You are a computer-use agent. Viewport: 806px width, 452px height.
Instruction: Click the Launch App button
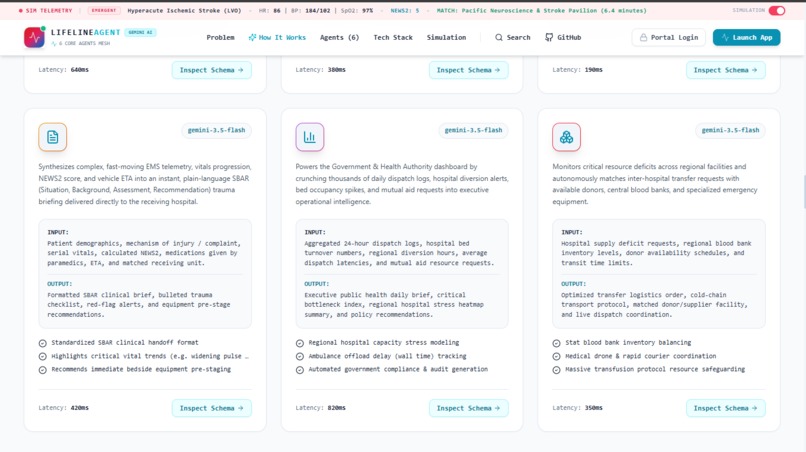tap(746, 38)
